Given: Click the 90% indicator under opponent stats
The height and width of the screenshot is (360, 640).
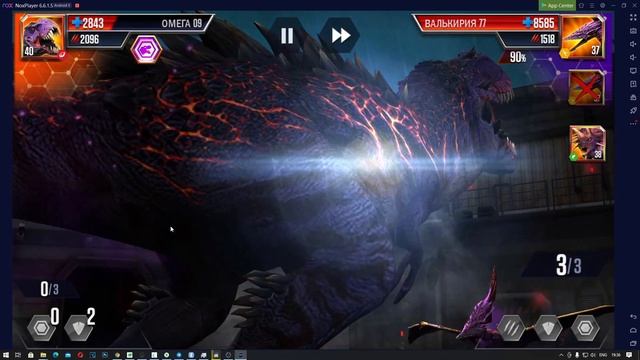Looking at the screenshot, I should point(518,58).
